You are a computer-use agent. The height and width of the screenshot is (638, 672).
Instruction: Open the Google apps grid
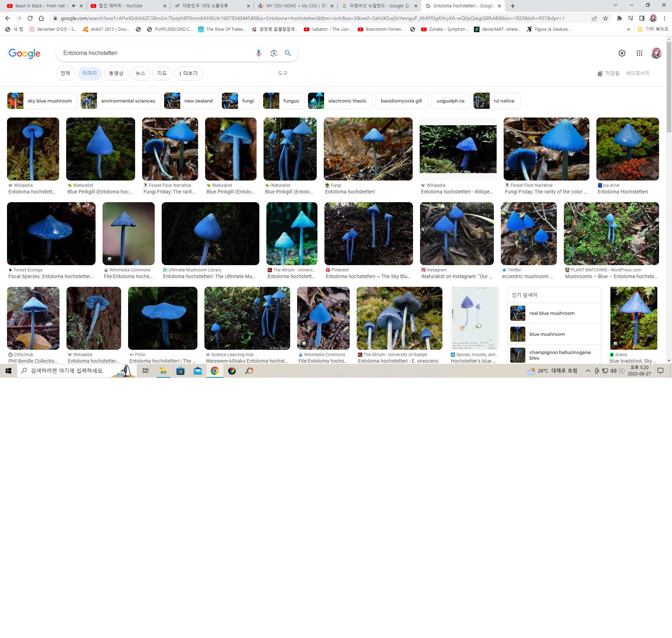point(639,53)
